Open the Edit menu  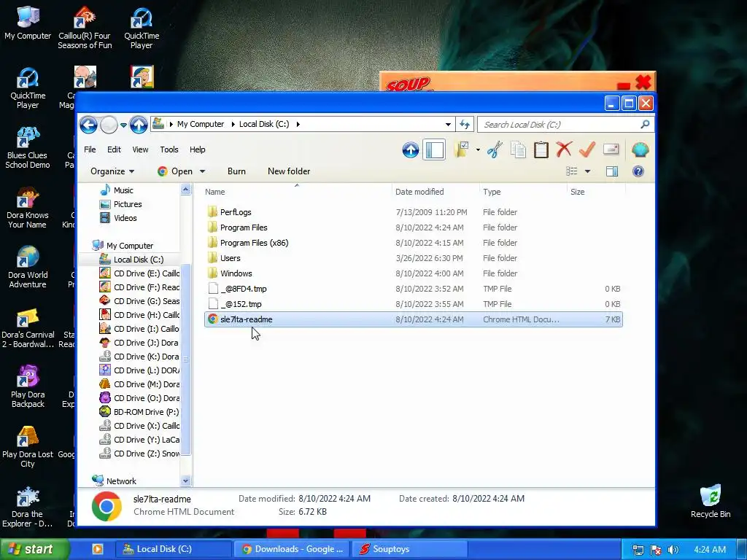click(x=114, y=149)
